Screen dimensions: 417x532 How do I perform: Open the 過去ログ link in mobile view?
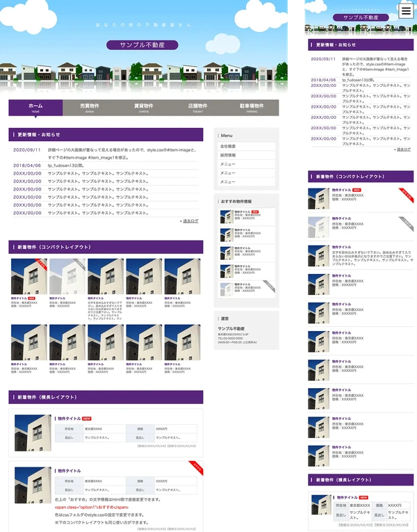(x=404, y=149)
